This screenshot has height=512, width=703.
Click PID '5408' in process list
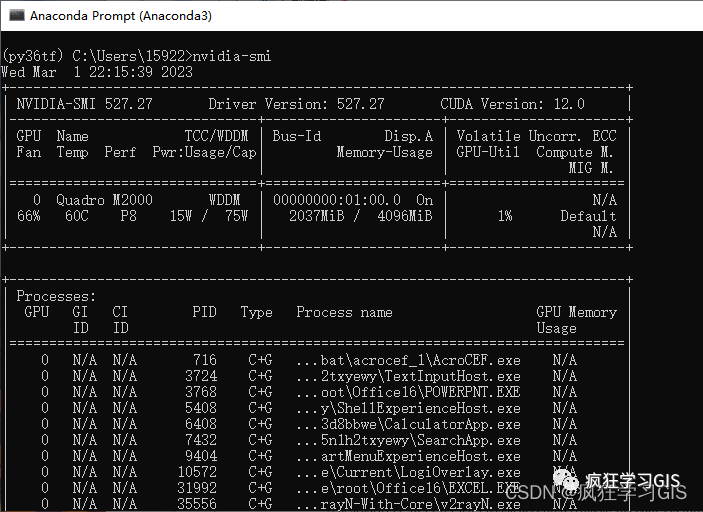point(201,408)
